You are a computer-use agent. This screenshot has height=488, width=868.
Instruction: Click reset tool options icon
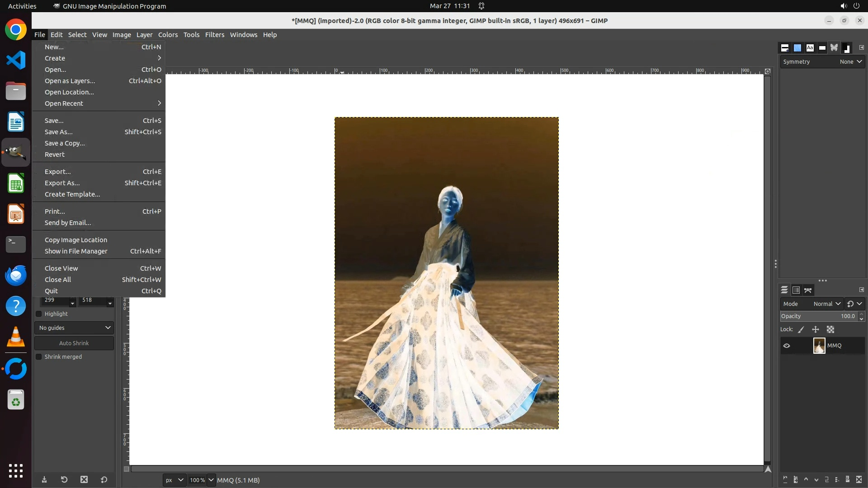click(x=104, y=479)
